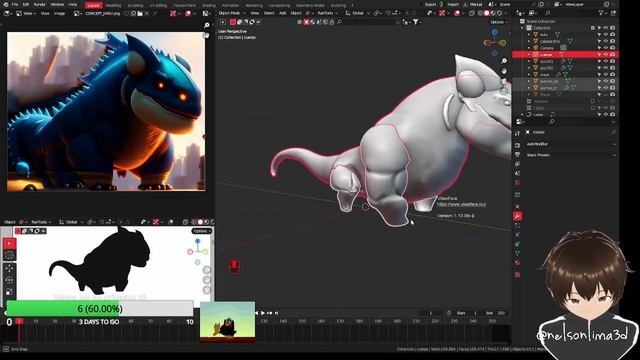
Task: Select the Move tool in silhouette viewport
Action: coord(9,268)
